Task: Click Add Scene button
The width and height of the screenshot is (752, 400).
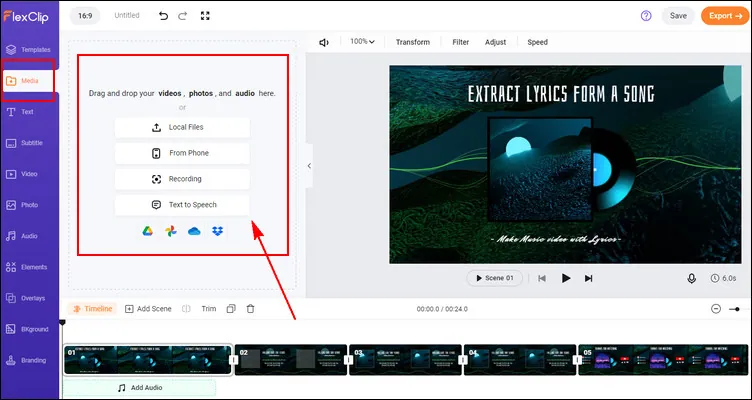Action: [x=148, y=309]
